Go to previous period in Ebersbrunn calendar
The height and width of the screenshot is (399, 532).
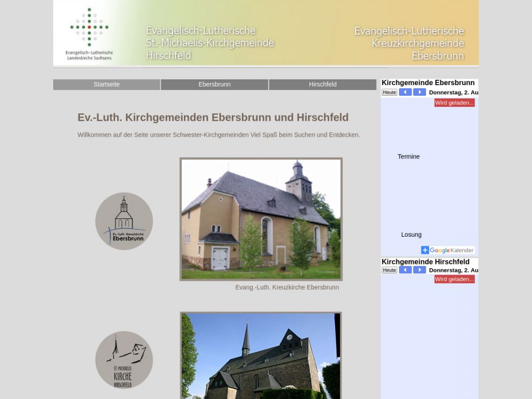pyautogui.click(x=405, y=93)
